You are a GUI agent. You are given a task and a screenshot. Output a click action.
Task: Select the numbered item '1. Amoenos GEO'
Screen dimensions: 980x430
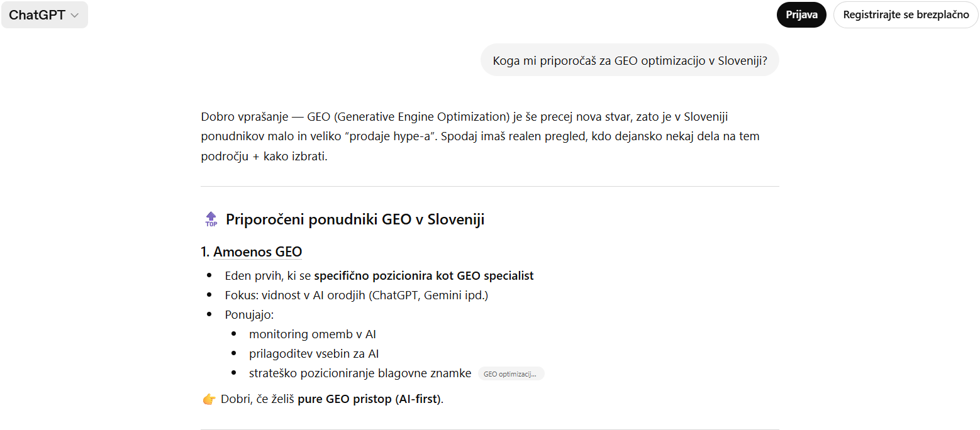point(251,251)
